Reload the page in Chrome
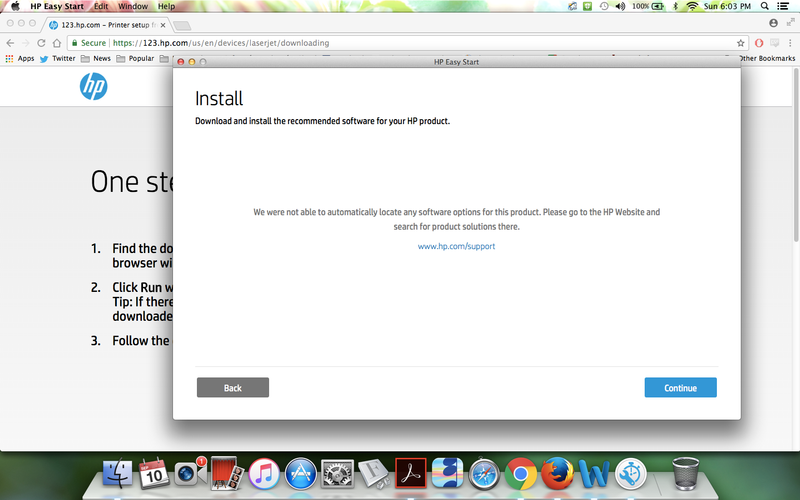The height and width of the screenshot is (500, 800). coord(41,43)
